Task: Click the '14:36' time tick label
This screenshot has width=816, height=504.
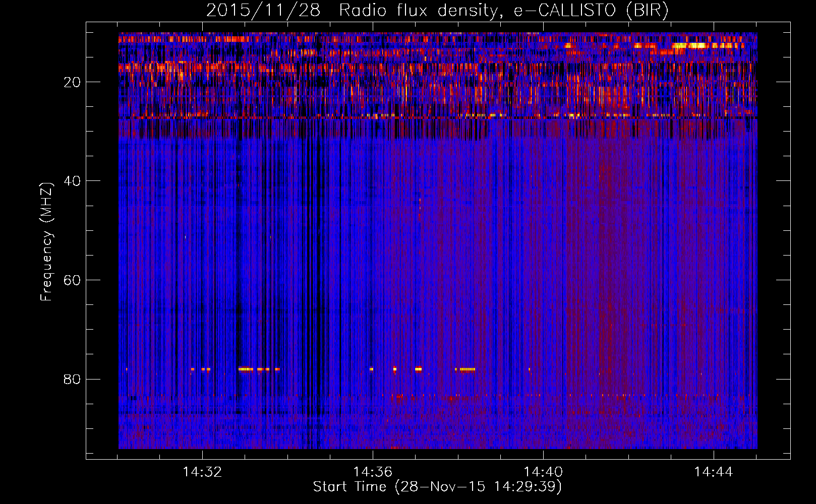Action: pos(373,472)
